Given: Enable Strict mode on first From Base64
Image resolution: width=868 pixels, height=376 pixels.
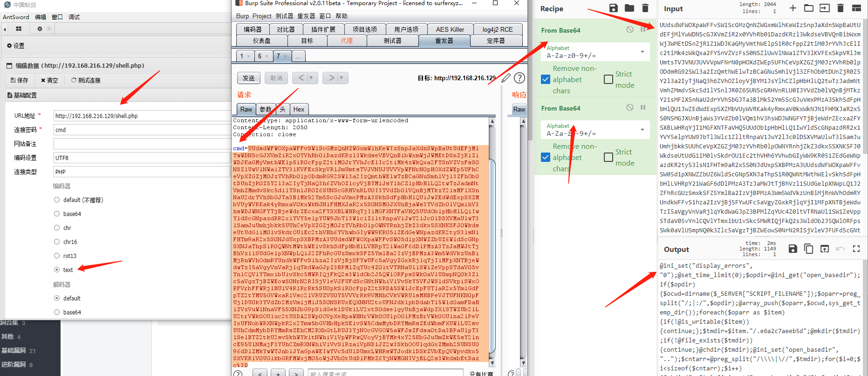Looking at the screenshot, I should coord(608,79).
